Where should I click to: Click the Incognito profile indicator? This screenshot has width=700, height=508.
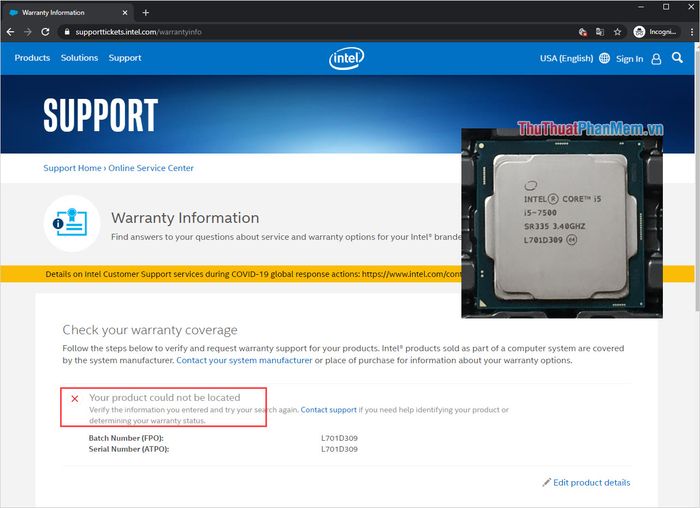coord(657,32)
